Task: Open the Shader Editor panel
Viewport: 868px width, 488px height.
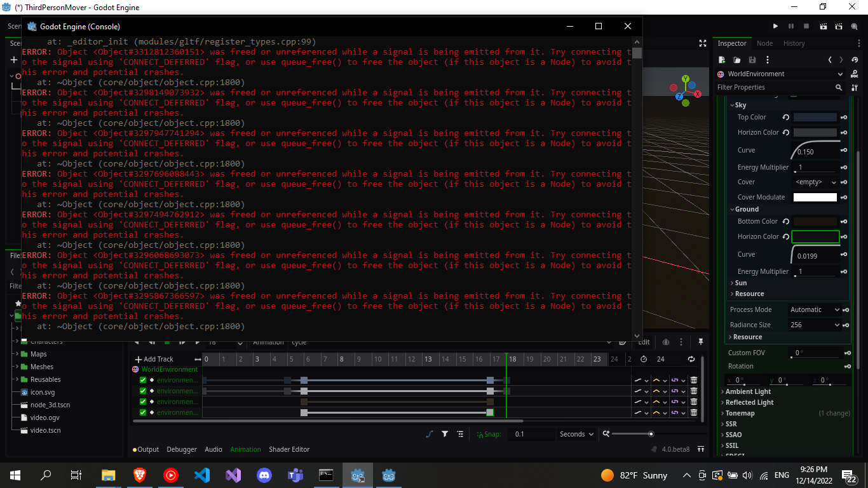Action: pos(289,449)
